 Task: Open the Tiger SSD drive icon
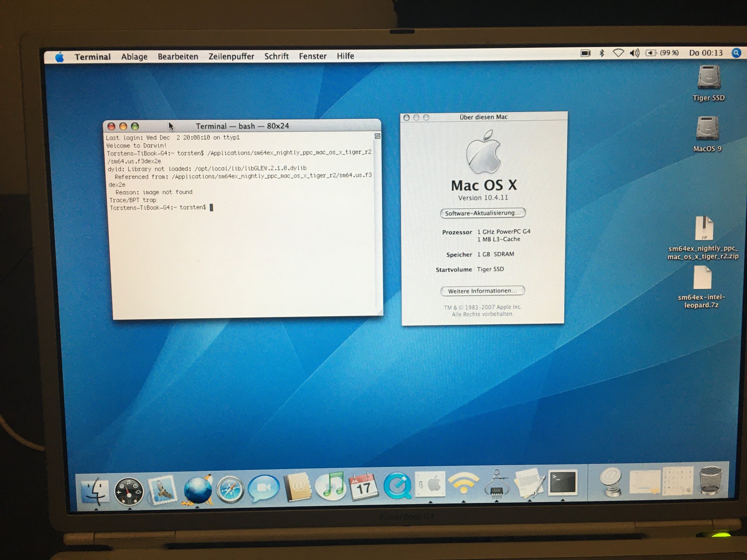[709, 78]
